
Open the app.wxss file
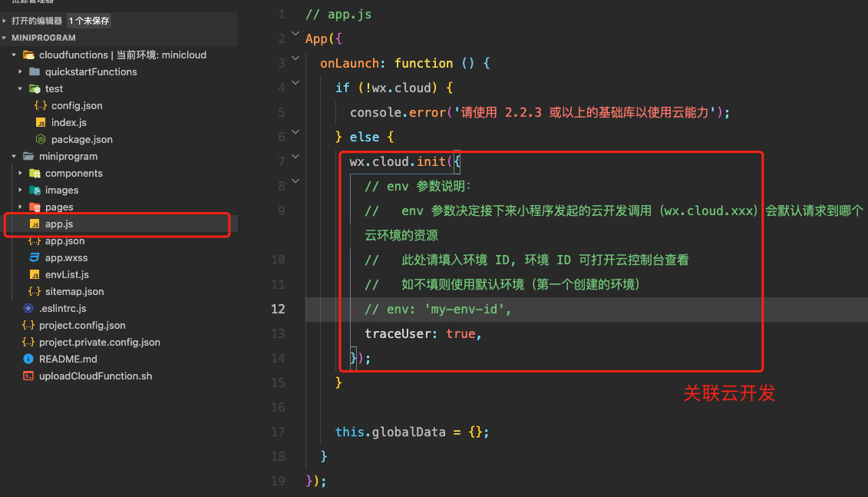point(67,257)
